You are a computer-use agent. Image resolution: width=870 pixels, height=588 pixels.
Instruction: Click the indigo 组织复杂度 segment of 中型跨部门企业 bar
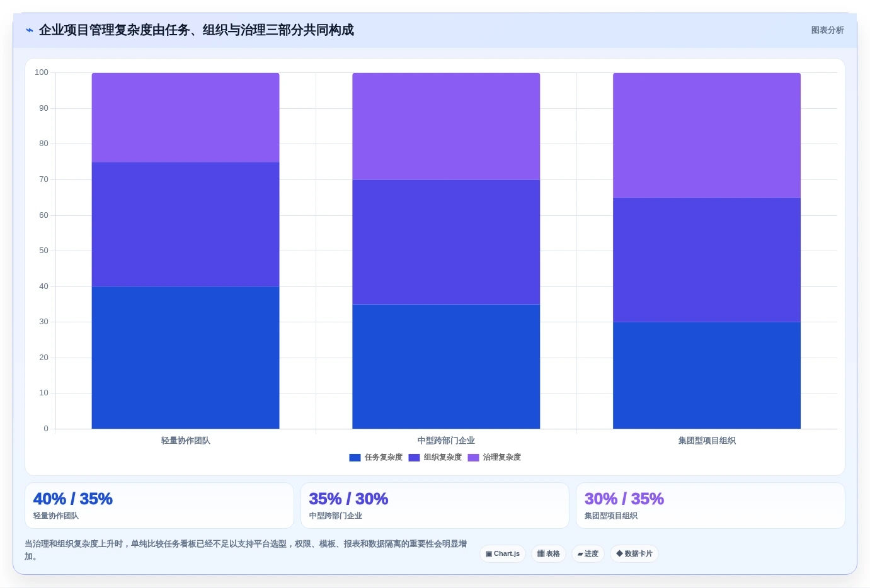click(446, 242)
